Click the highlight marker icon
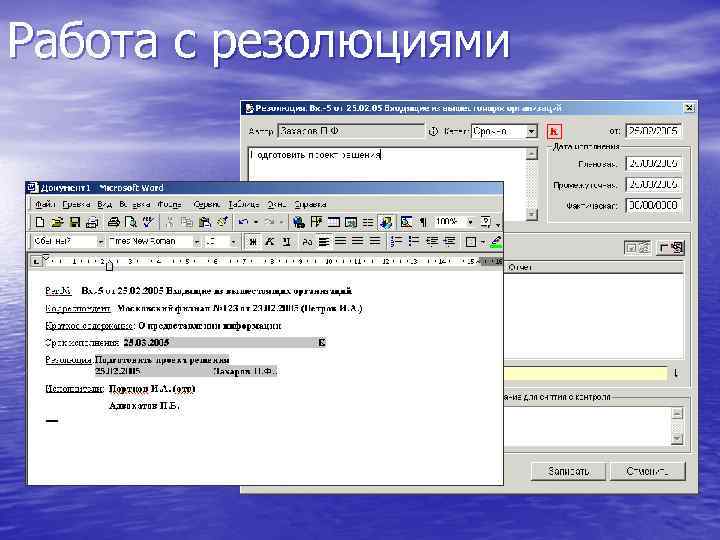Image resolution: width=720 pixels, height=540 pixels. coord(495,242)
